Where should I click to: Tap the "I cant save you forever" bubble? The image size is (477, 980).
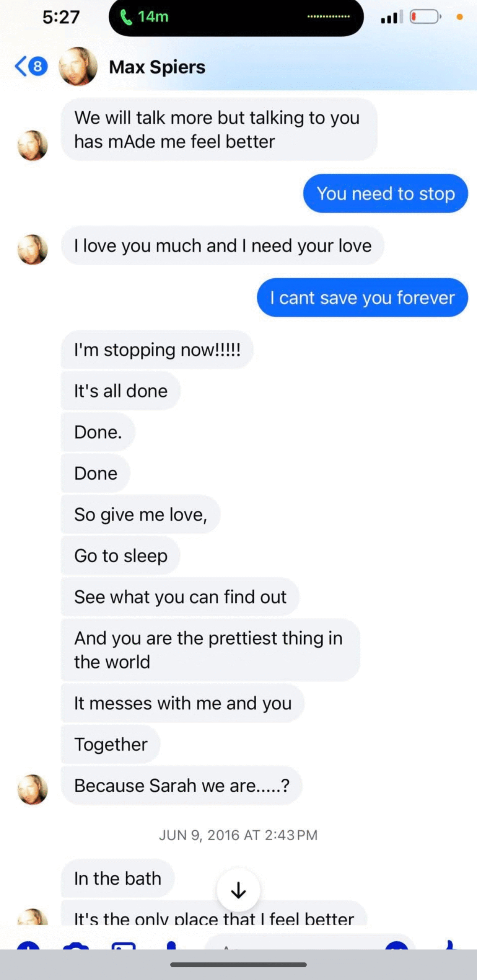(362, 297)
